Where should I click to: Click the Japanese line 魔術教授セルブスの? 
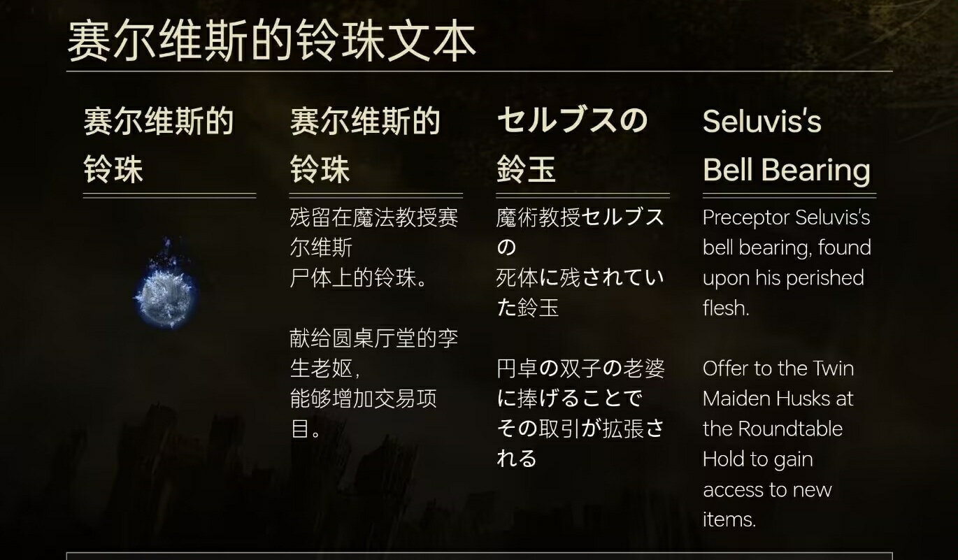click(x=580, y=232)
